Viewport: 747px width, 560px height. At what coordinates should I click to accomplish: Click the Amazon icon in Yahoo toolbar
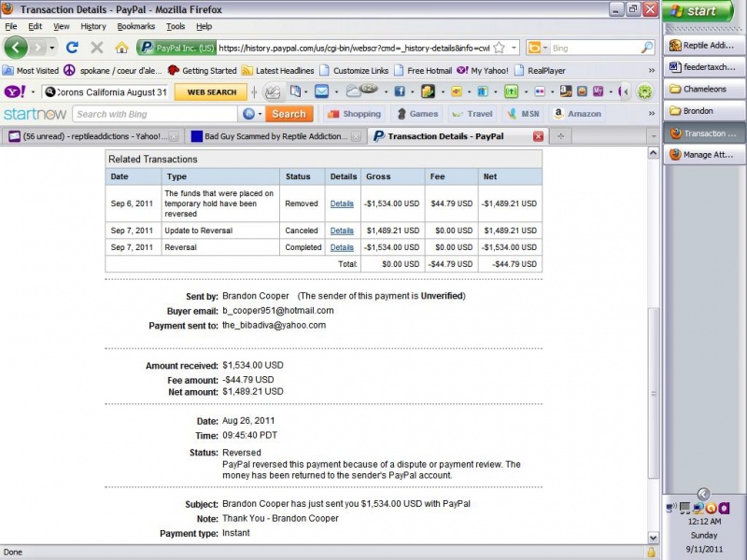coord(566,91)
